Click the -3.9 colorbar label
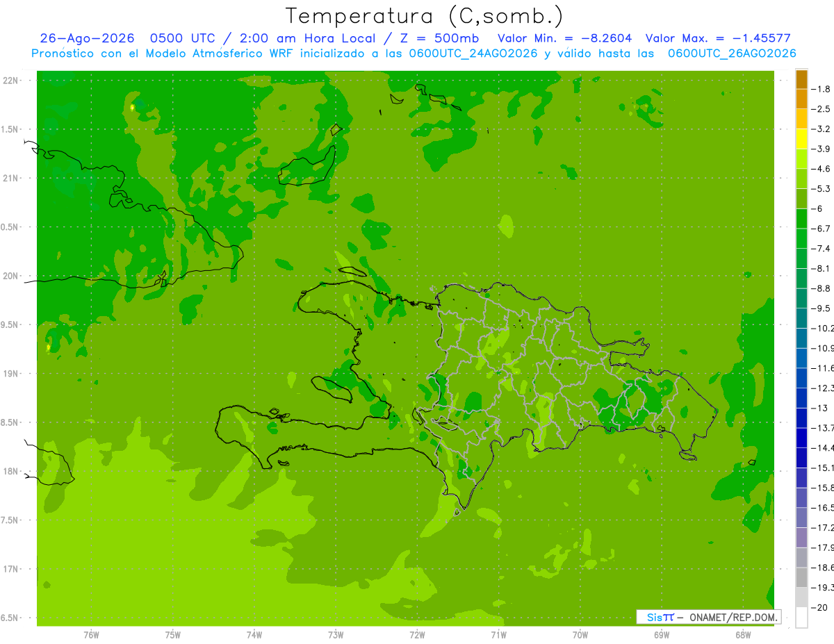834x644 pixels. [821, 149]
